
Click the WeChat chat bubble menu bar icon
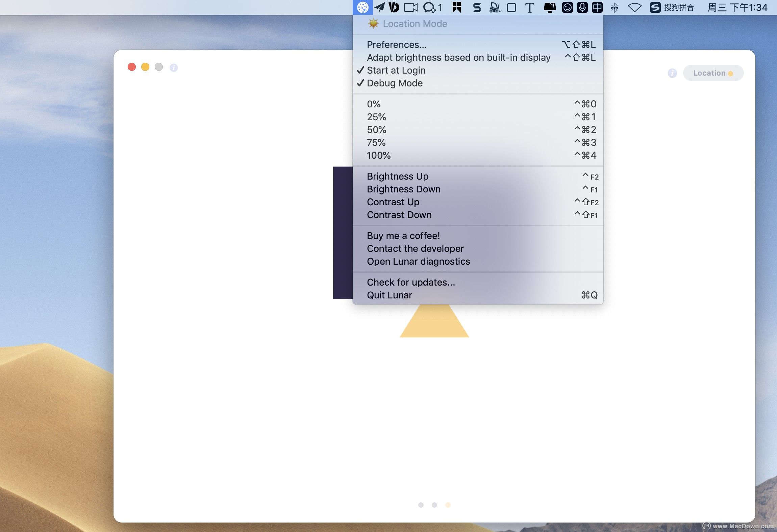click(x=430, y=7)
